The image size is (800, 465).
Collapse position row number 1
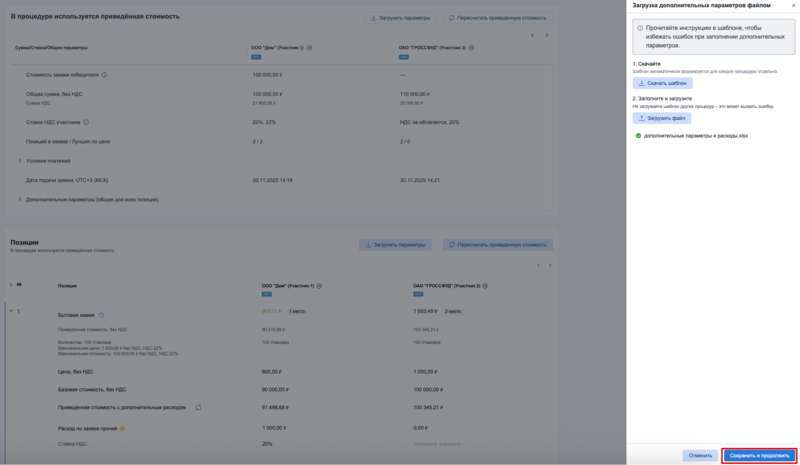(x=11, y=311)
